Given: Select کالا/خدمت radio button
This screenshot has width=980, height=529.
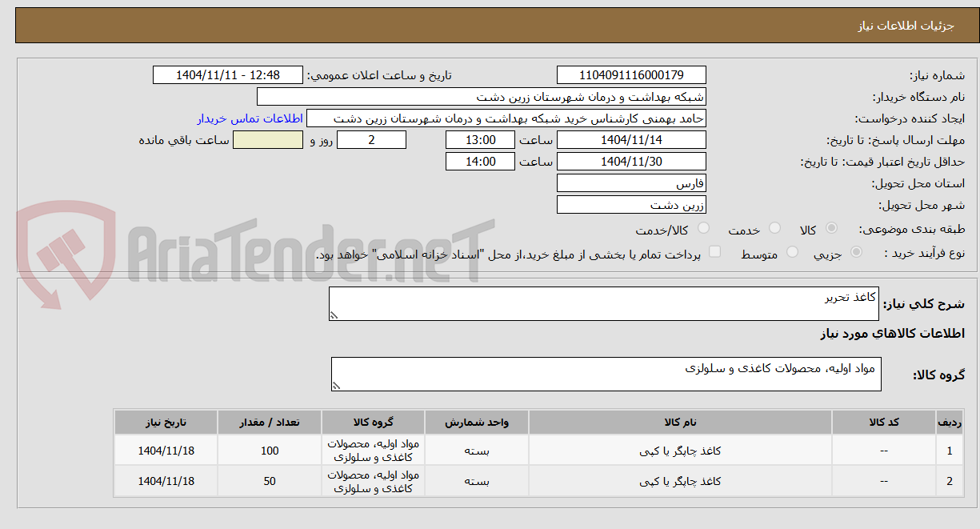Looking at the screenshot, I should 704,229.
